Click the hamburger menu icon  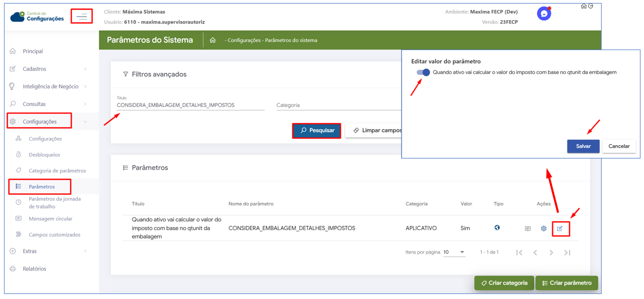(82, 17)
